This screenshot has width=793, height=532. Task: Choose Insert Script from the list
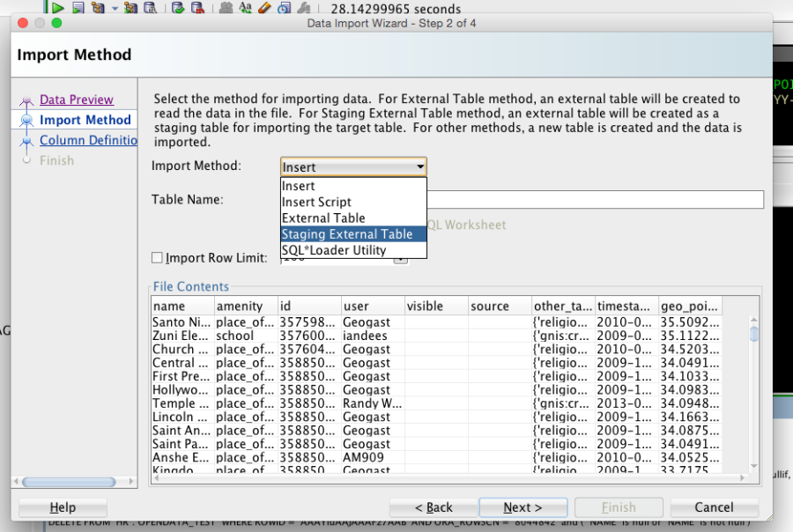[353, 202]
